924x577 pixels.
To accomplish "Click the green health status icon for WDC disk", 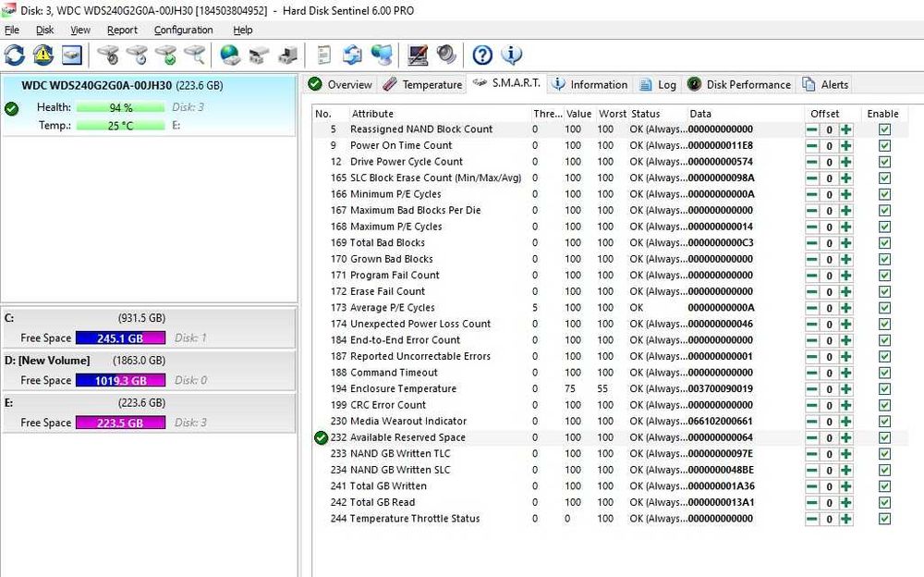I will tap(11, 109).
